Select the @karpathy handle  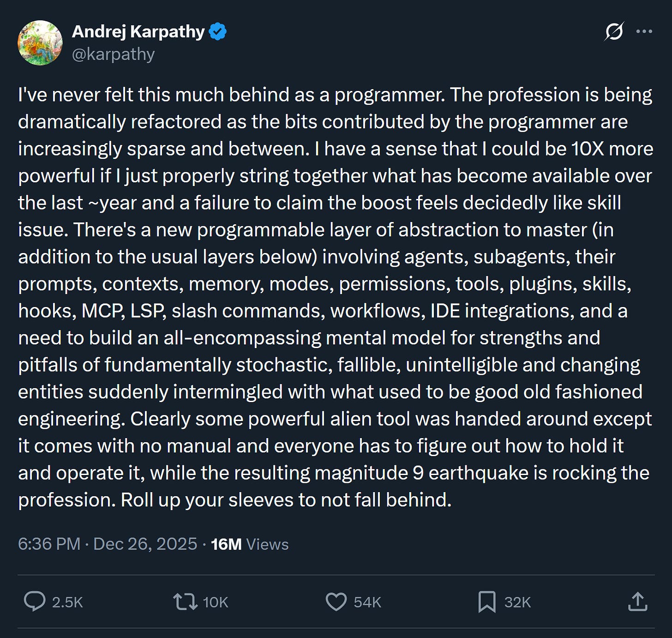click(113, 54)
